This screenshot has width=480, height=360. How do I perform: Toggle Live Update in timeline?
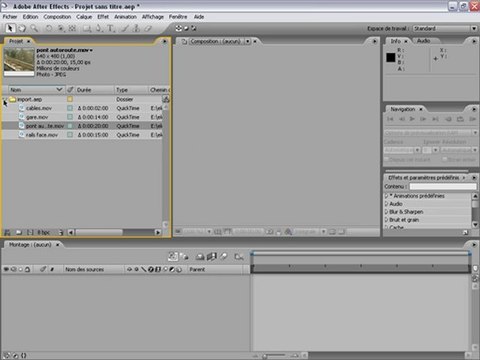click(x=173, y=256)
